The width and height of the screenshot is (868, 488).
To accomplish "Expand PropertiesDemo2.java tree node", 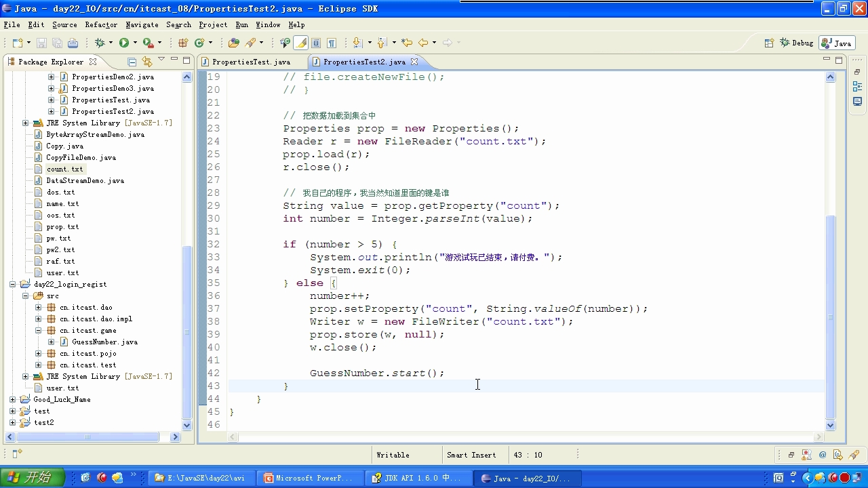I will (52, 77).
